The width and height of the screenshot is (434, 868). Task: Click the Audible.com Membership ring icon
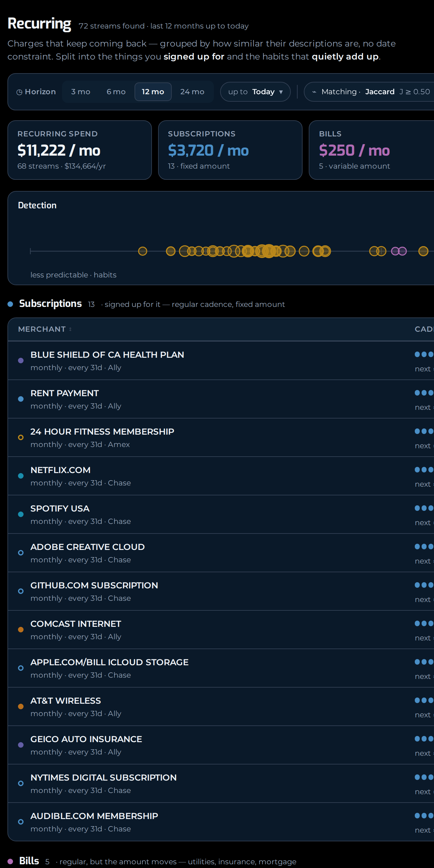coord(20,821)
